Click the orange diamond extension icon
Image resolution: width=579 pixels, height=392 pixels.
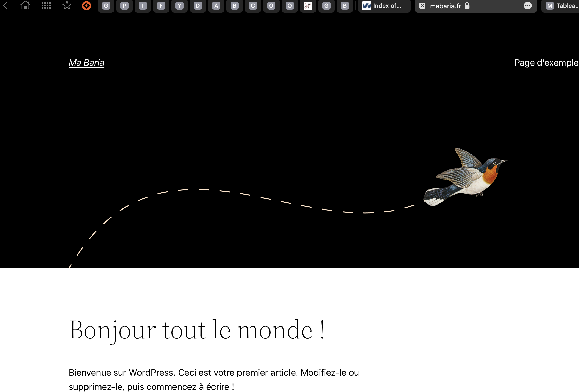(x=86, y=5)
